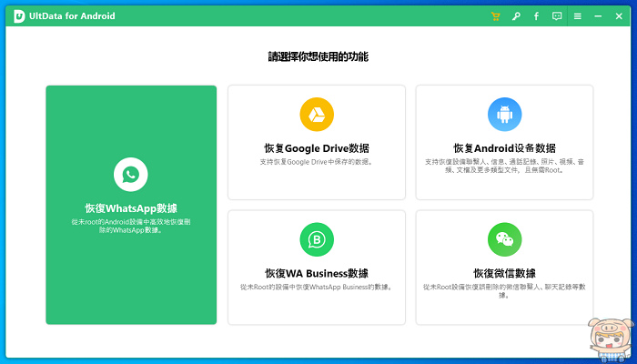
Task: Click the UltData app logo icon
Action: tap(18, 16)
